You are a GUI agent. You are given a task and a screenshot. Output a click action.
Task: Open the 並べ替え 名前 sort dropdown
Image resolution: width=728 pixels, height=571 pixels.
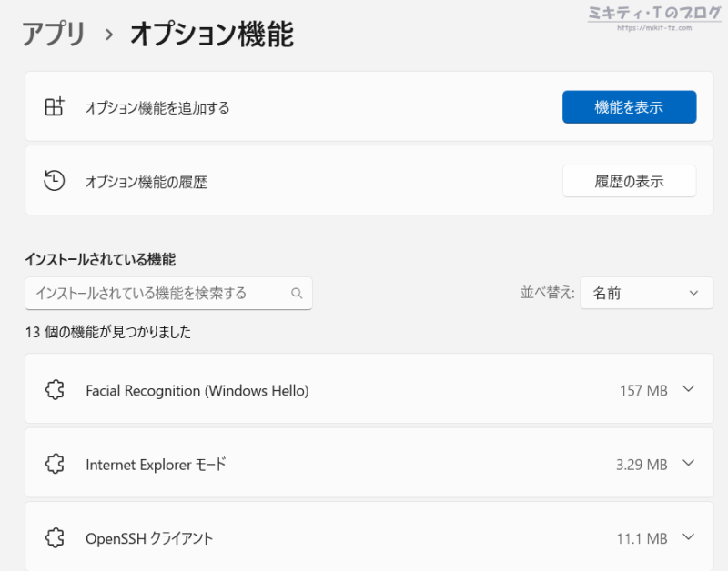pyautogui.click(x=646, y=293)
